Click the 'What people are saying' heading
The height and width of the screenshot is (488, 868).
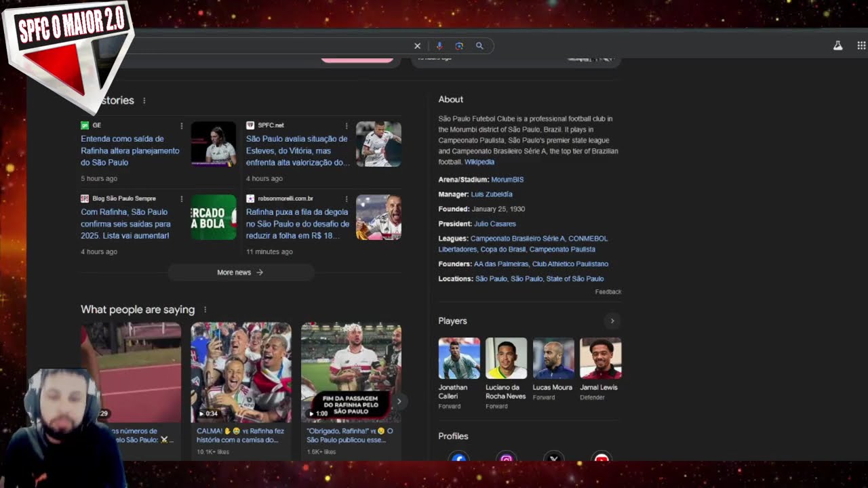[138, 310]
